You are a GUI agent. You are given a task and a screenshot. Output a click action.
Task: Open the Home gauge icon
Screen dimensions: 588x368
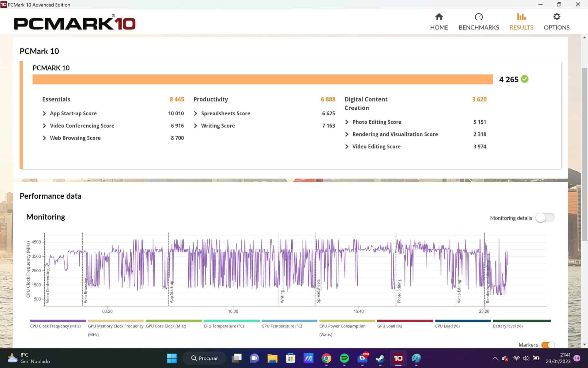coord(439,17)
